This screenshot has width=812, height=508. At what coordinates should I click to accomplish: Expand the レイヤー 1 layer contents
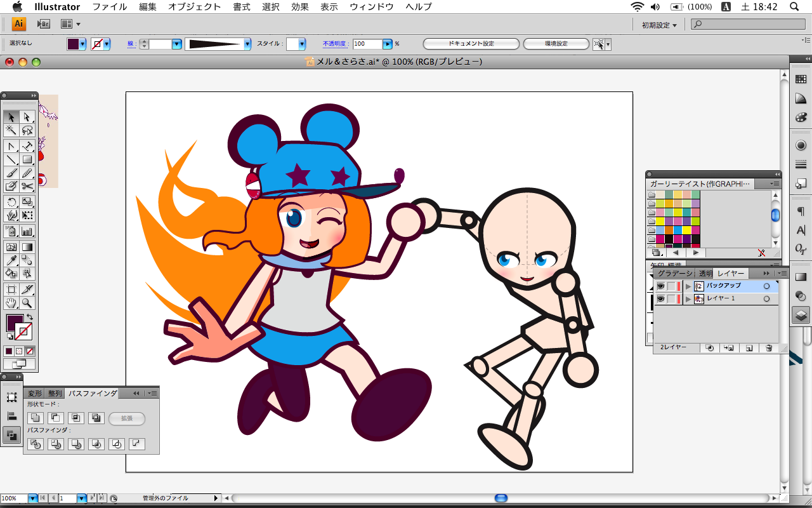(x=688, y=299)
